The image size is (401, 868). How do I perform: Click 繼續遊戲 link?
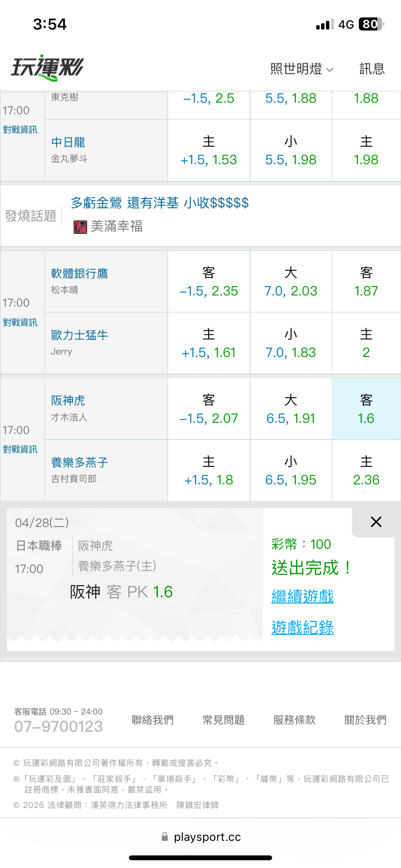point(303,596)
